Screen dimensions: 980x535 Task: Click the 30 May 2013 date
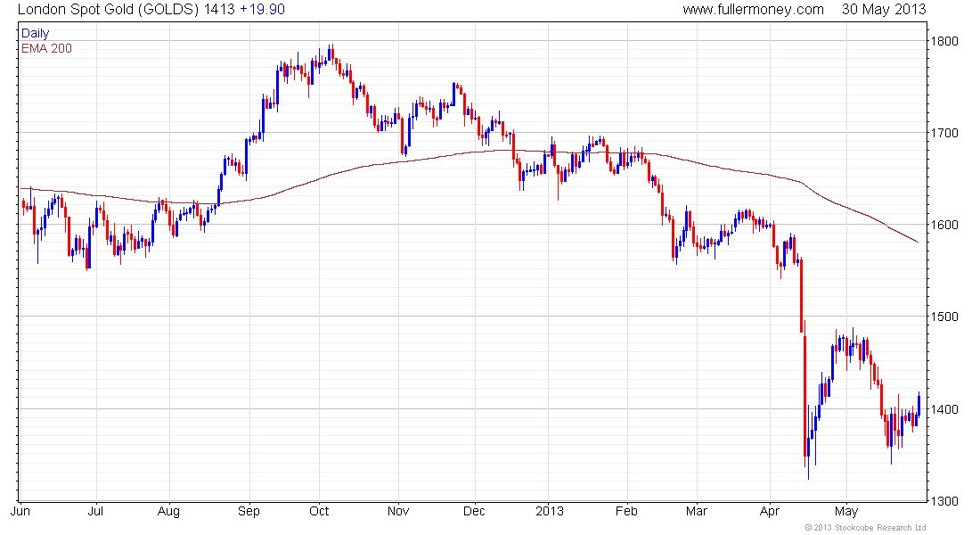point(884,10)
